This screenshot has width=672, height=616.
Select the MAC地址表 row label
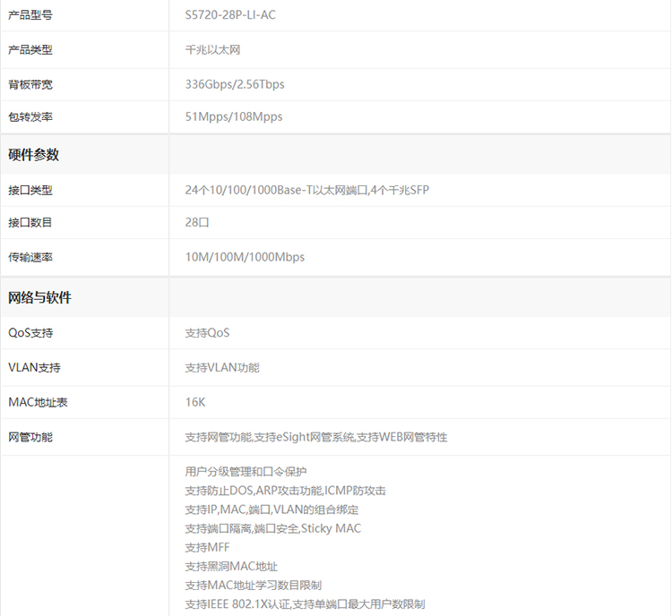38,402
